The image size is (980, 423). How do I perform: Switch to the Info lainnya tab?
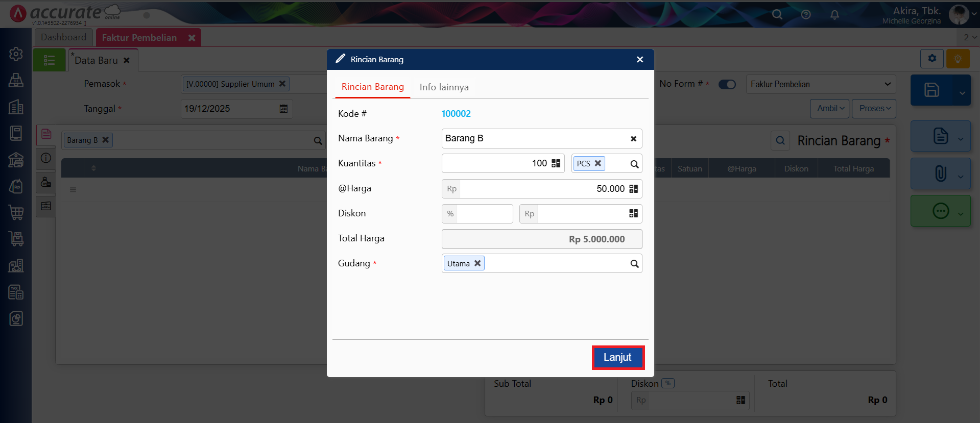444,87
